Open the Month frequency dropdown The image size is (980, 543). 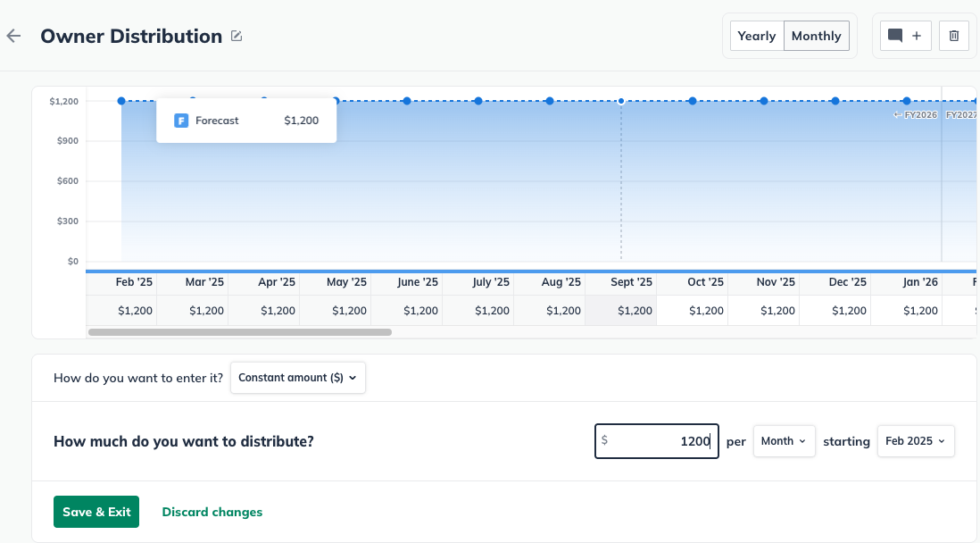pos(784,441)
